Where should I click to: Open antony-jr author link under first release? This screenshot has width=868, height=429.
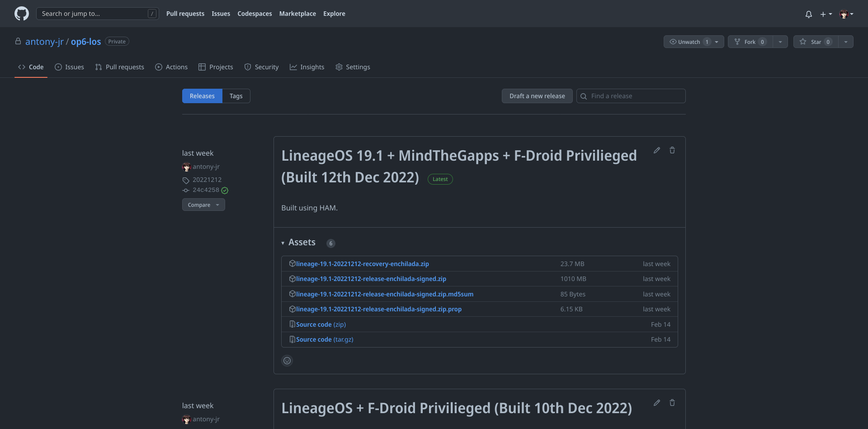pyautogui.click(x=206, y=167)
